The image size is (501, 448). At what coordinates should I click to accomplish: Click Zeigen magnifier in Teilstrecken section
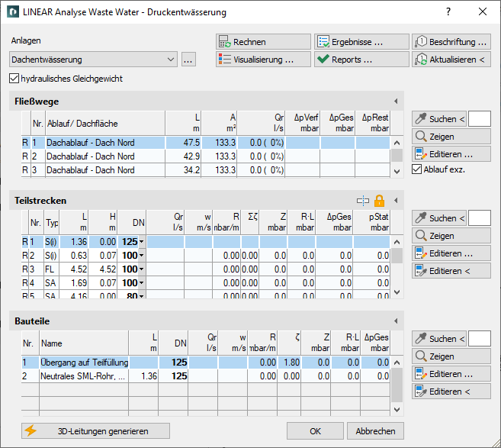pyautogui.click(x=451, y=236)
